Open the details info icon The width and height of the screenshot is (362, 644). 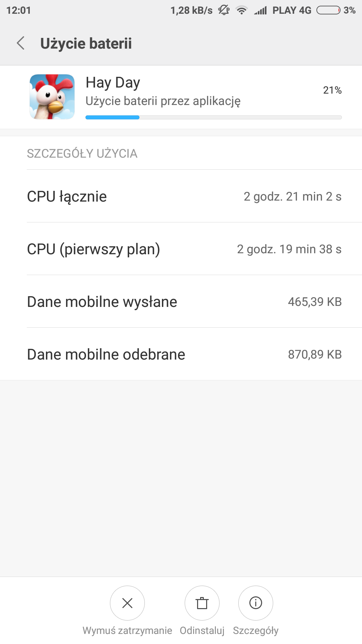coord(256,603)
